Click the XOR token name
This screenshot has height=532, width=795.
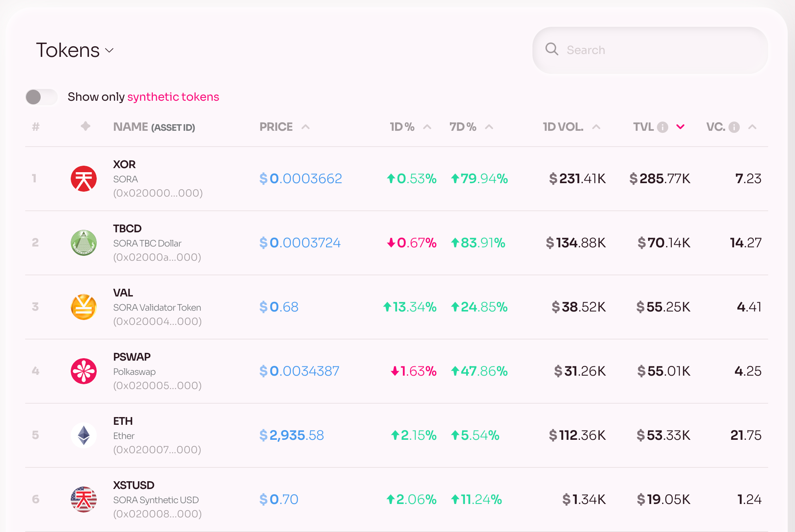click(x=124, y=164)
